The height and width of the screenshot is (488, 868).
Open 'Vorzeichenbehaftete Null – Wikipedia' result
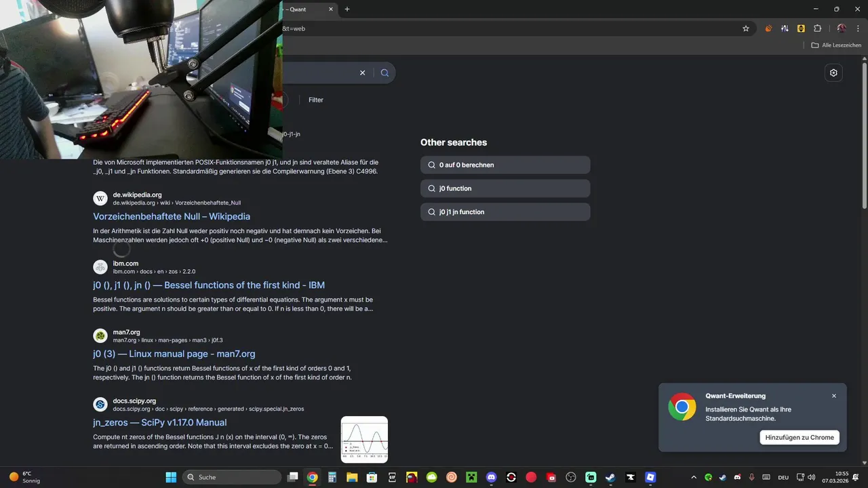point(172,216)
